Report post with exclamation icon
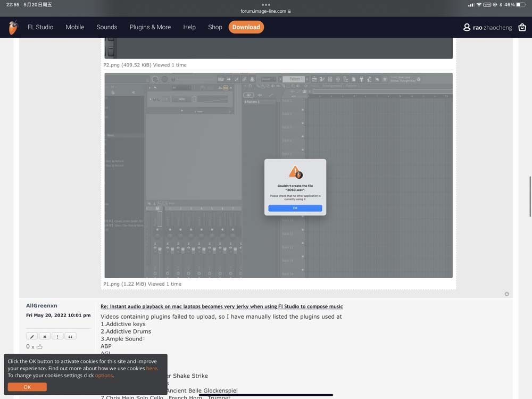The image size is (532, 399). pos(57,336)
